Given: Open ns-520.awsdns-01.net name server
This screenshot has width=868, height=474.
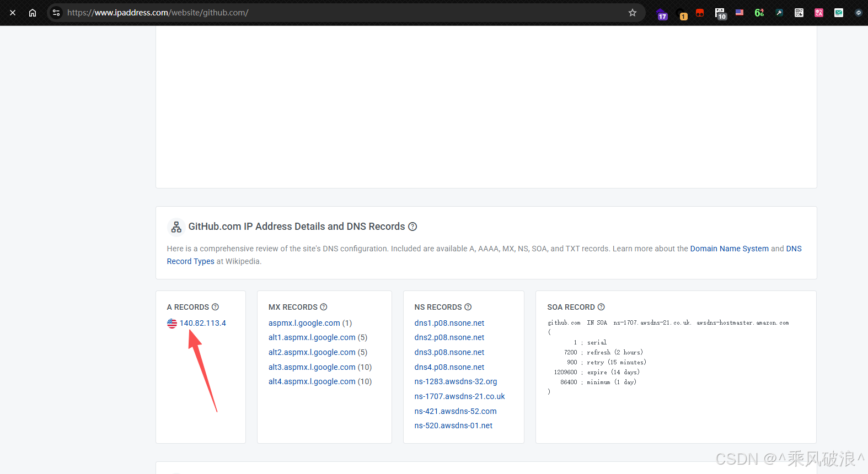Looking at the screenshot, I should click(x=454, y=425).
